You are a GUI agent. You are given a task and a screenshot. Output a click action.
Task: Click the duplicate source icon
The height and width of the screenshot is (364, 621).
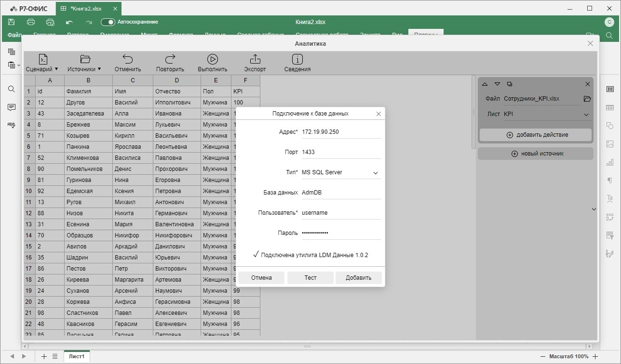tap(510, 84)
